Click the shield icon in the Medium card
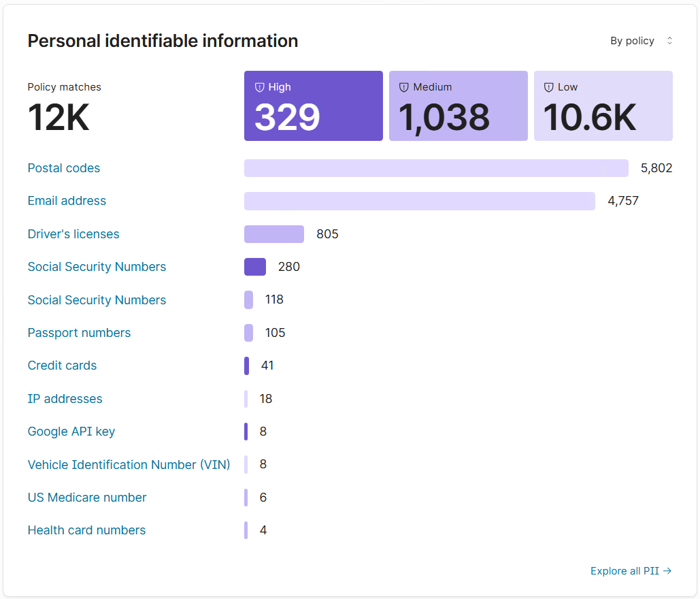 click(404, 87)
